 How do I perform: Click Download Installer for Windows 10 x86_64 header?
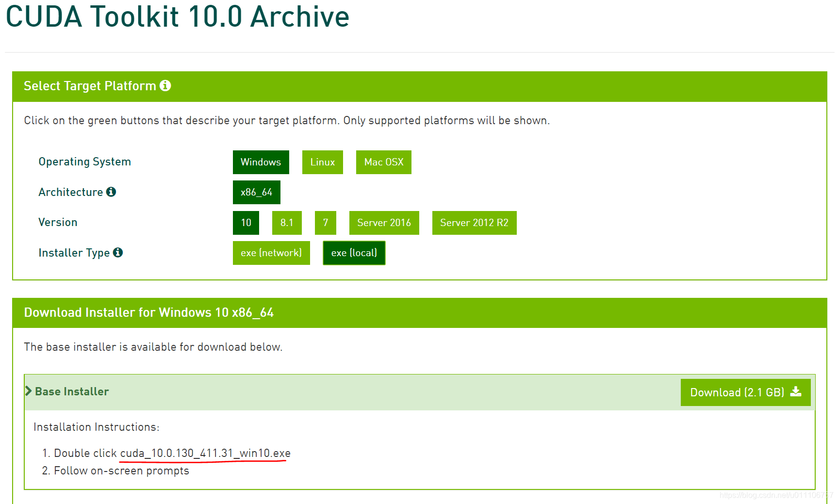coord(149,312)
